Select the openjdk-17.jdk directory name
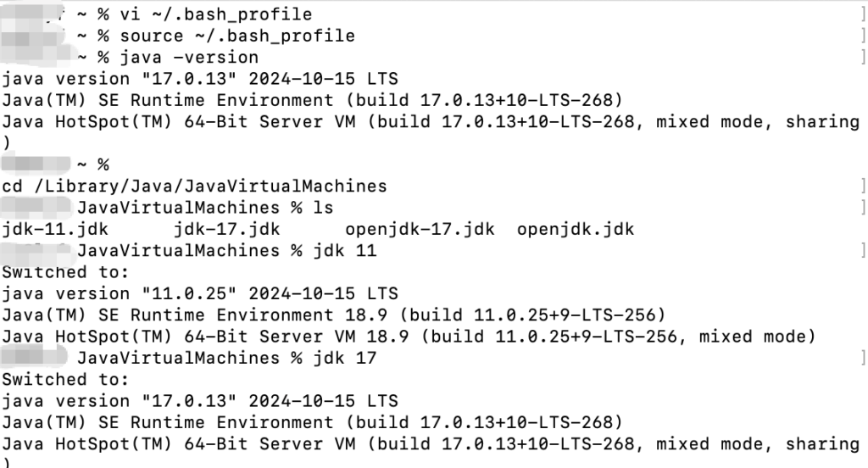Image resolution: width=868 pixels, height=468 pixels. point(420,229)
